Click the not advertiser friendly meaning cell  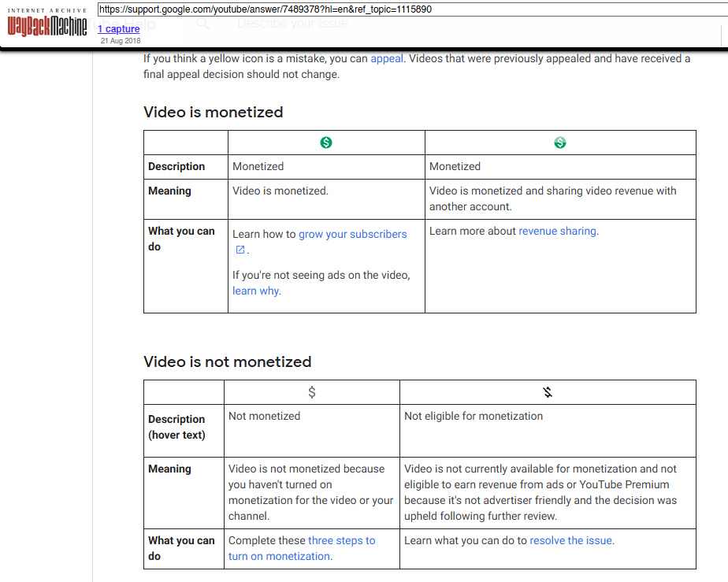coord(548,493)
